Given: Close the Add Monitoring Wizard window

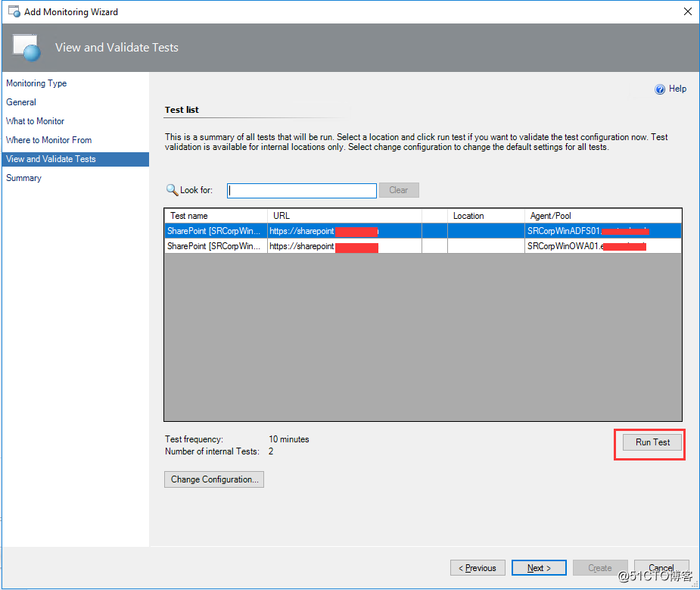Looking at the screenshot, I should (687, 11).
